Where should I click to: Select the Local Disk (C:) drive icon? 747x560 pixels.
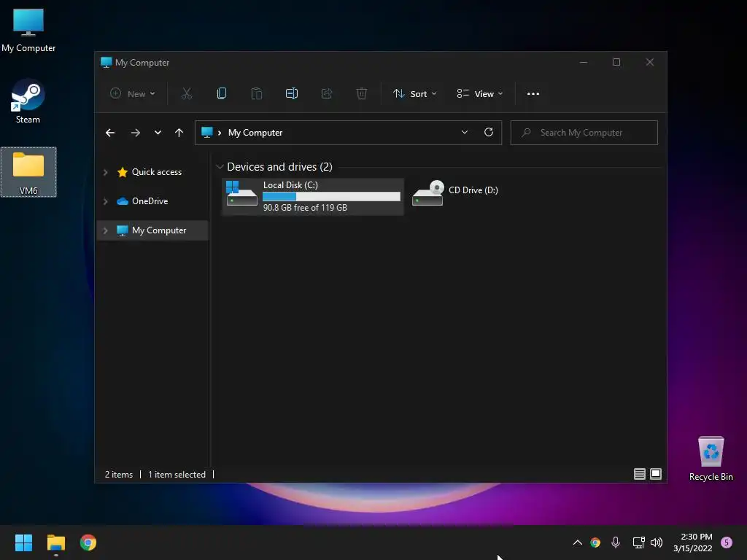241,193
